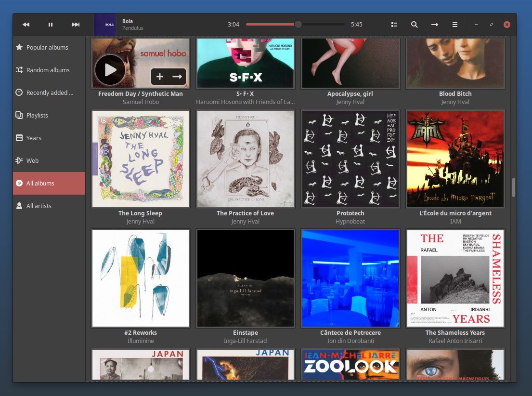
Task: Play the Freedom Day / Synthetic Man album
Action: click(110, 70)
